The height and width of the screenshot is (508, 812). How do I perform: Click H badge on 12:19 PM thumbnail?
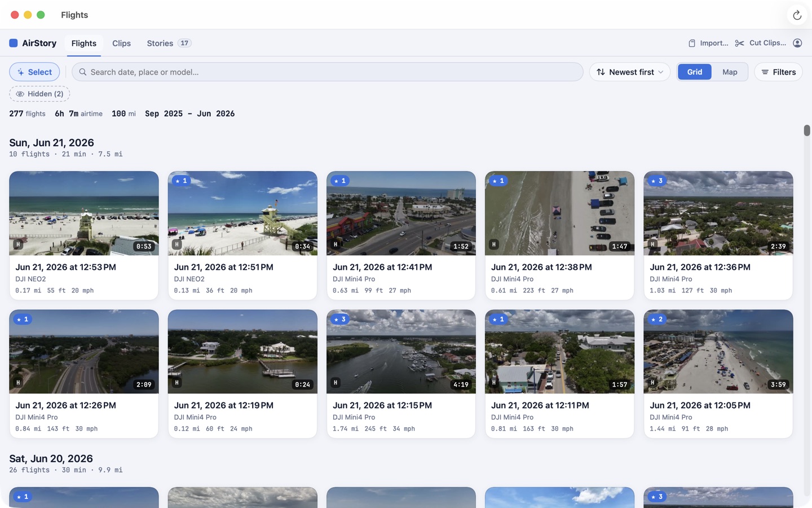pos(176,383)
